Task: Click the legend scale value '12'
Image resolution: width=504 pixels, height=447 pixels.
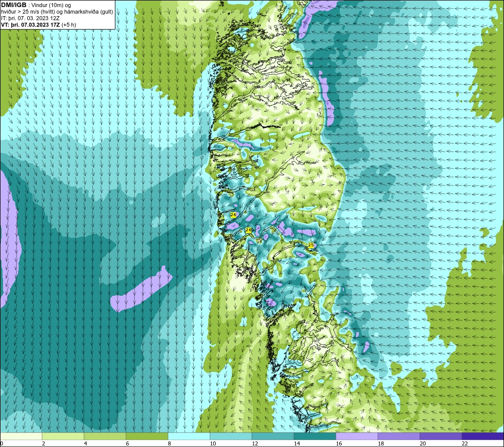Action: click(x=255, y=443)
